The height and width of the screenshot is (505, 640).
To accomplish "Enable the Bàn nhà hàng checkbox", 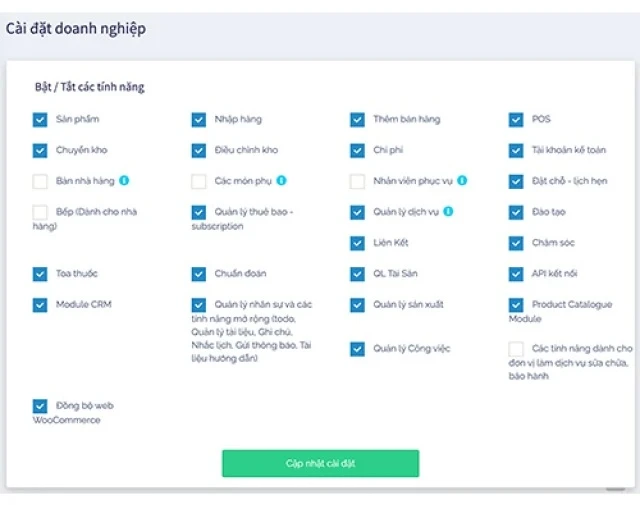I will click(x=40, y=182).
